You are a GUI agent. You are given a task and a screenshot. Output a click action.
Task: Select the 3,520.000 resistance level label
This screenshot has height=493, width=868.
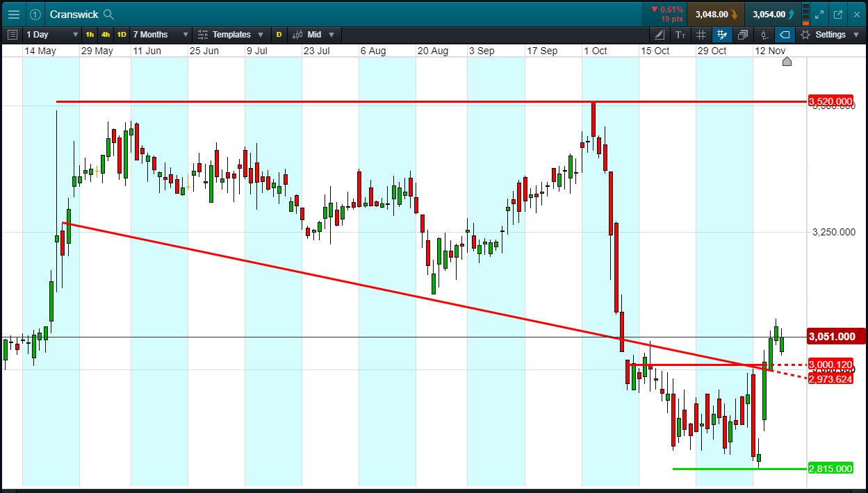(x=830, y=102)
